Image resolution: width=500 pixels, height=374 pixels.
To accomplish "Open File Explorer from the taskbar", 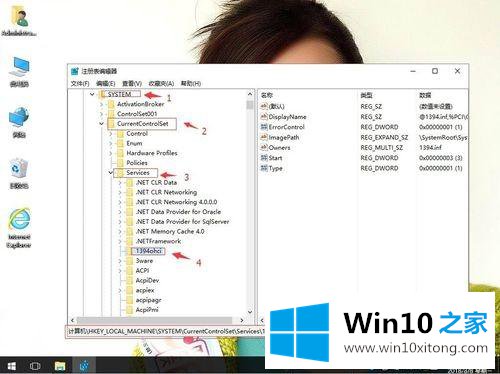I will pyautogui.click(x=60, y=366).
